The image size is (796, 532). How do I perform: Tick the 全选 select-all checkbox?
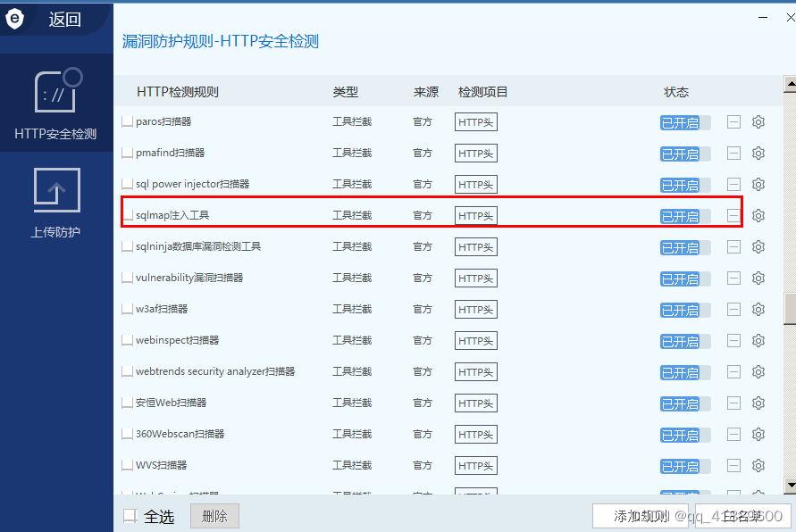130,516
